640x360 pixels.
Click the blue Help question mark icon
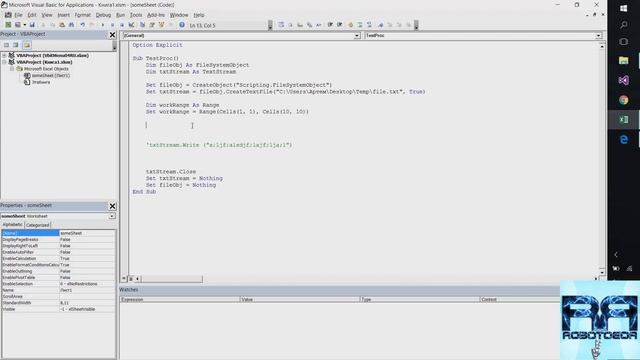182,25
